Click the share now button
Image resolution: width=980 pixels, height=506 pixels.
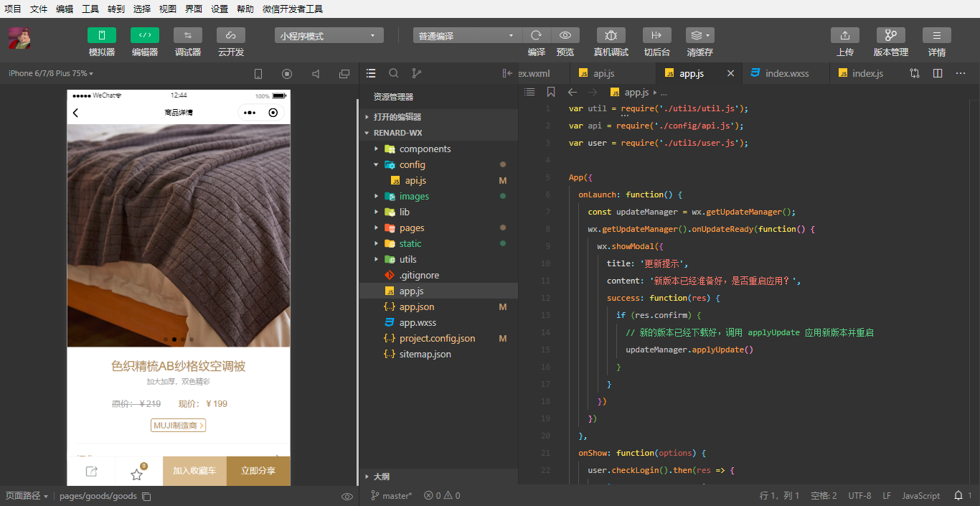point(258,471)
